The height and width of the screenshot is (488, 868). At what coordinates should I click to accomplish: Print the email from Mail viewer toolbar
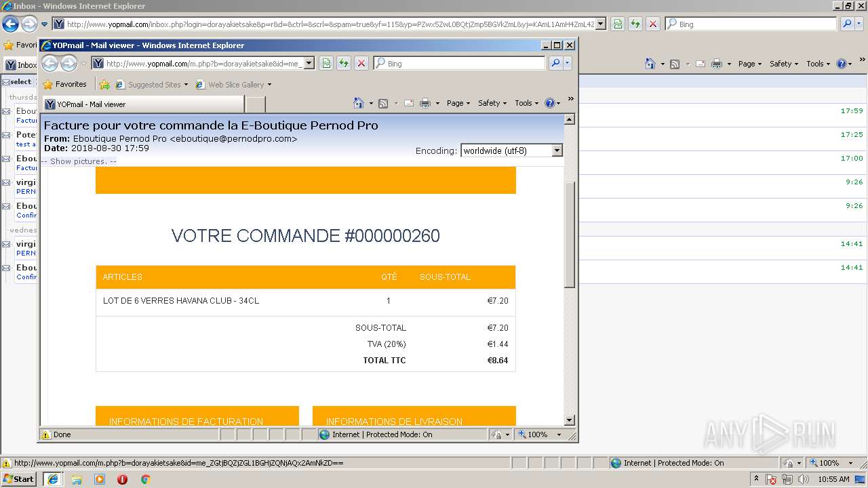coord(425,103)
